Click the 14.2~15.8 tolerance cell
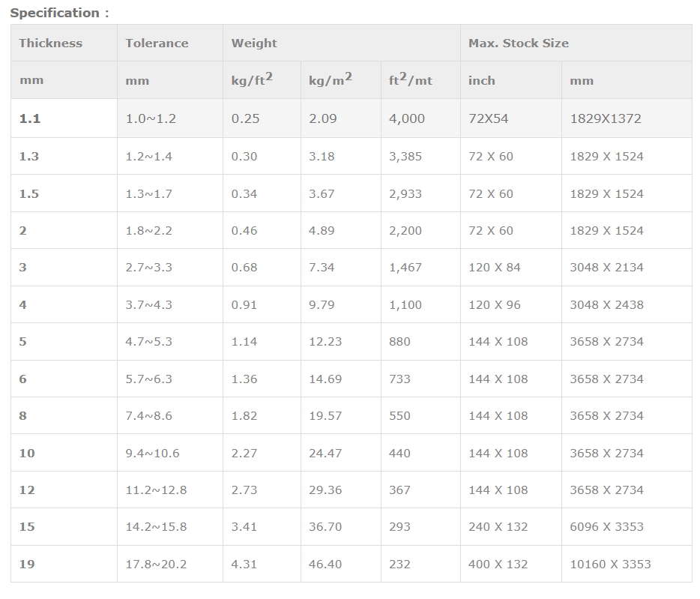 click(170, 526)
